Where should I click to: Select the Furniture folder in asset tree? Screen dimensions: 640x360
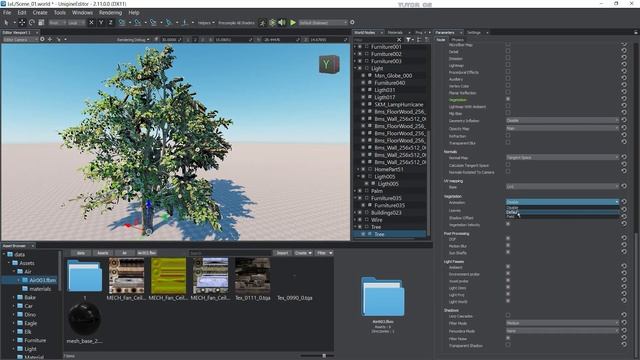point(35,340)
